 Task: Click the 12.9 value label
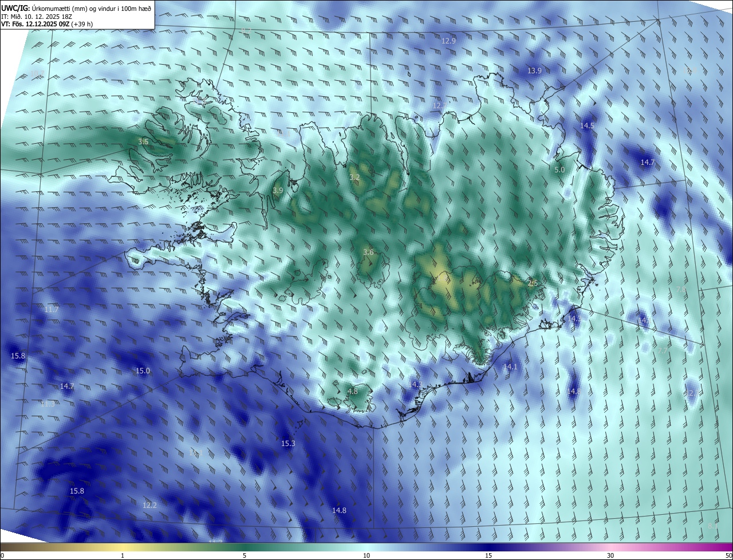click(x=448, y=41)
